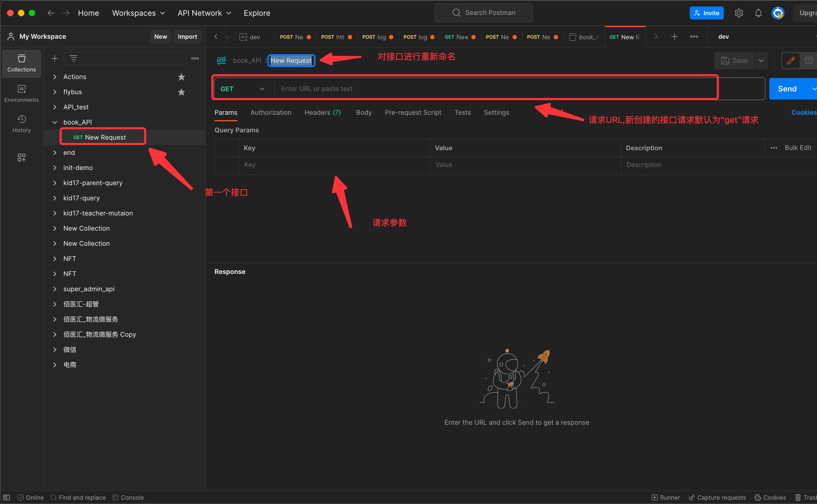Screen dimensions: 817x504
Task: Open the Pre-request Script tab
Action: coord(413,113)
